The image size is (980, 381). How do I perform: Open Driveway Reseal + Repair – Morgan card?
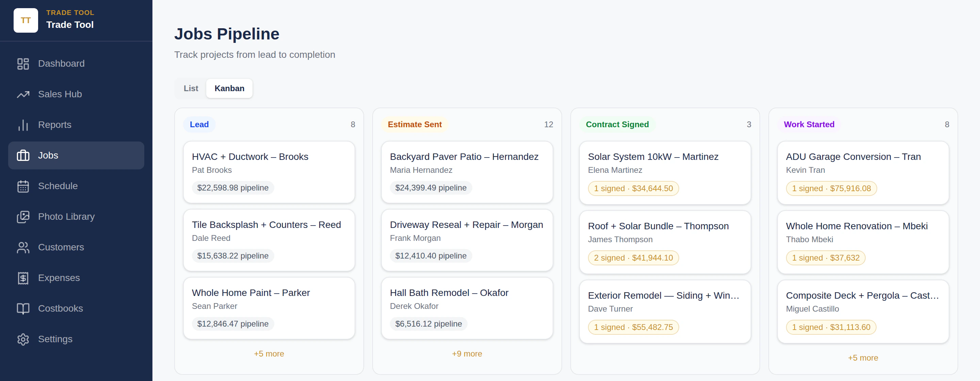(467, 240)
